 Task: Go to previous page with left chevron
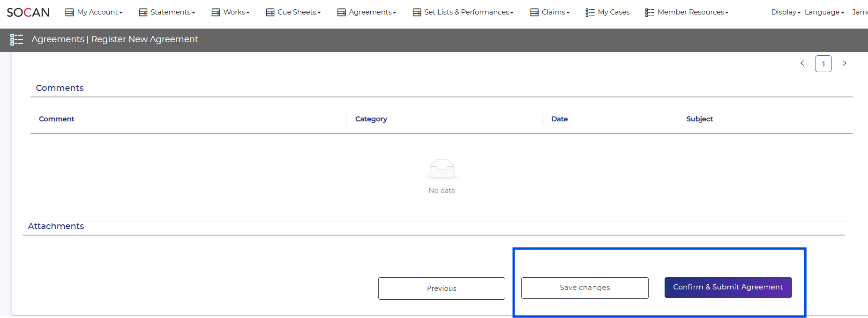(802, 63)
